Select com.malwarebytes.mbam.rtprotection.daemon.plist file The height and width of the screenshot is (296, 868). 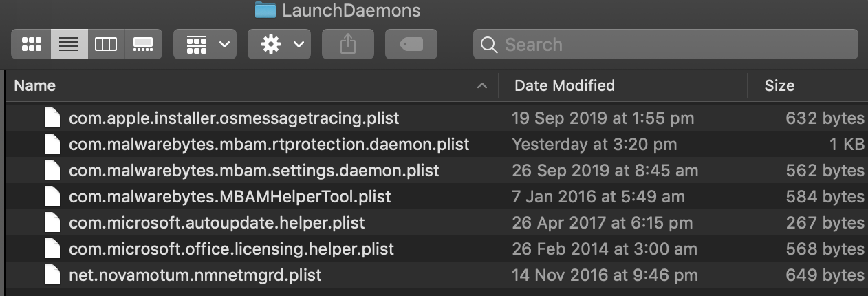(x=269, y=145)
